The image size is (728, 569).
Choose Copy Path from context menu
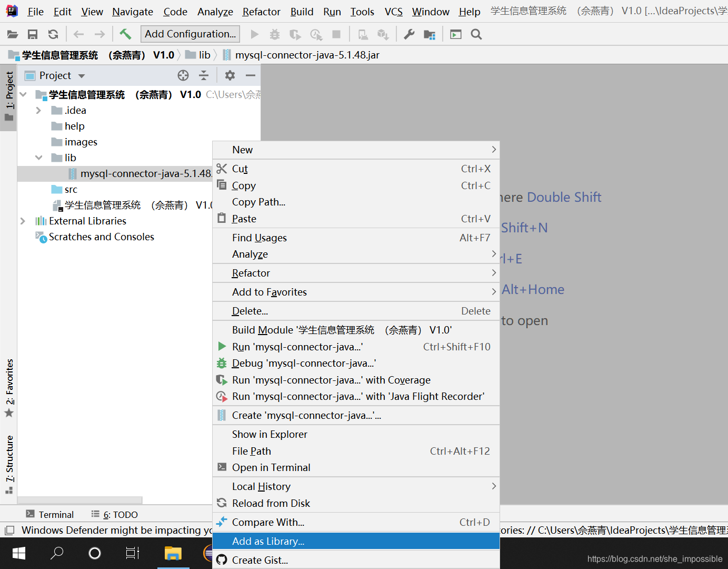(356, 202)
